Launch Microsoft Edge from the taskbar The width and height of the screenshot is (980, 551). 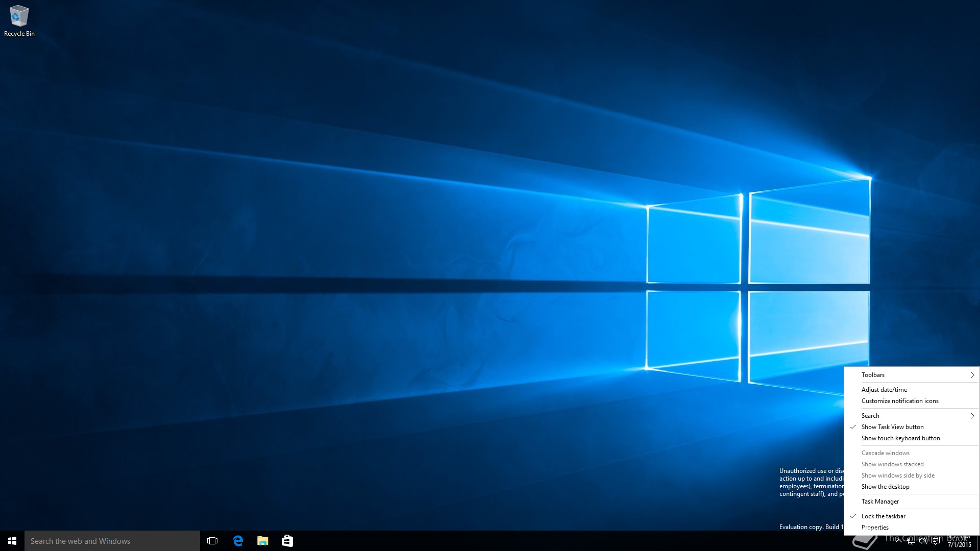tap(238, 541)
